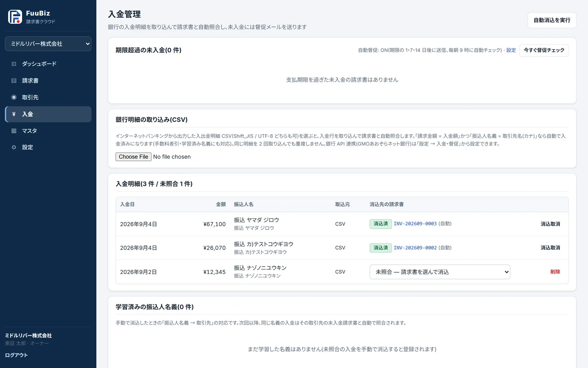Click the 設定 gear icon in sidebar

pos(14,147)
